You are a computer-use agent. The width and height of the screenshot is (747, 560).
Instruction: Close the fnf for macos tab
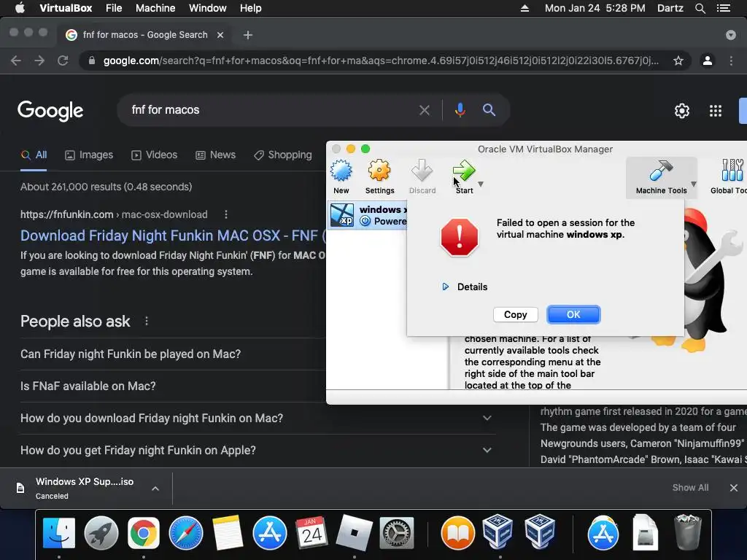pos(220,35)
